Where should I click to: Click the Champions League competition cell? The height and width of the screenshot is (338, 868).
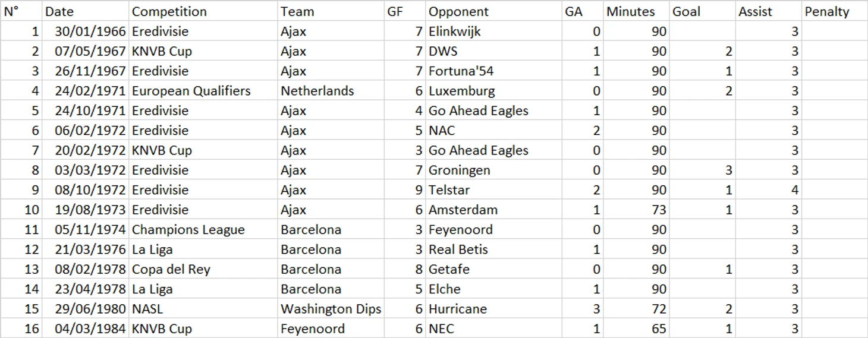(203, 230)
